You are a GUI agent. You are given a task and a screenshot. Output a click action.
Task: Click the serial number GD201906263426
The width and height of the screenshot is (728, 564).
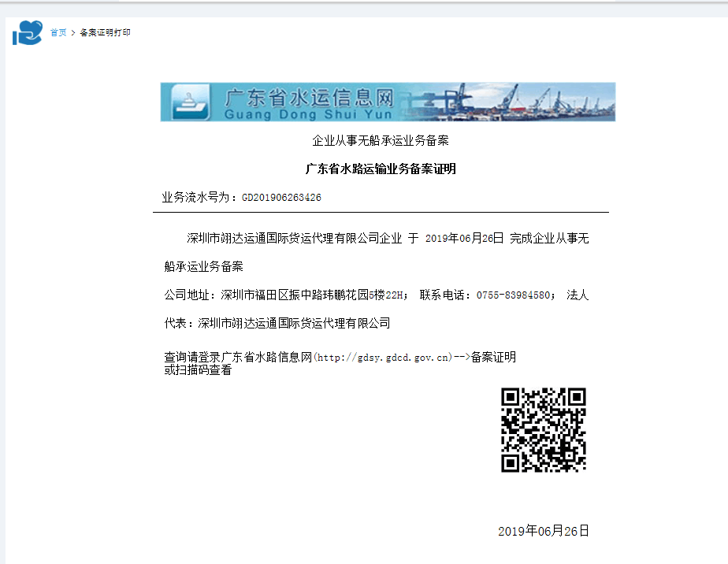(281, 198)
